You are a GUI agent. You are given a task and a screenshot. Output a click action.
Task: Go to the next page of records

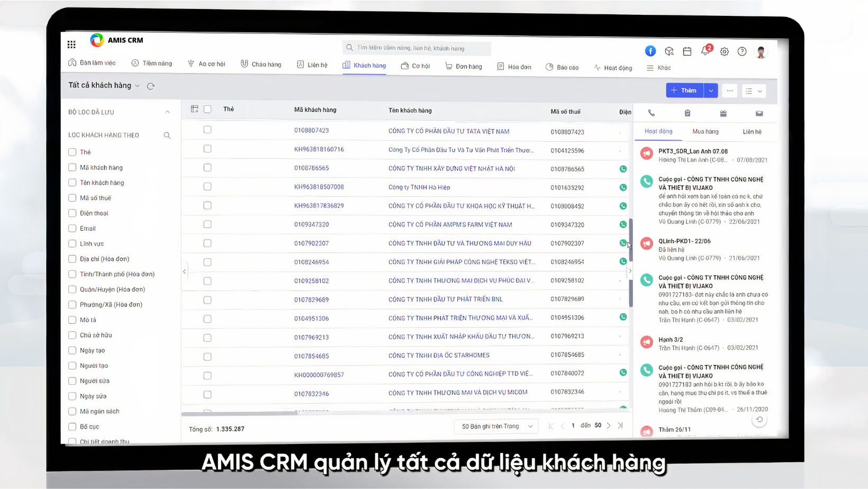609,425
